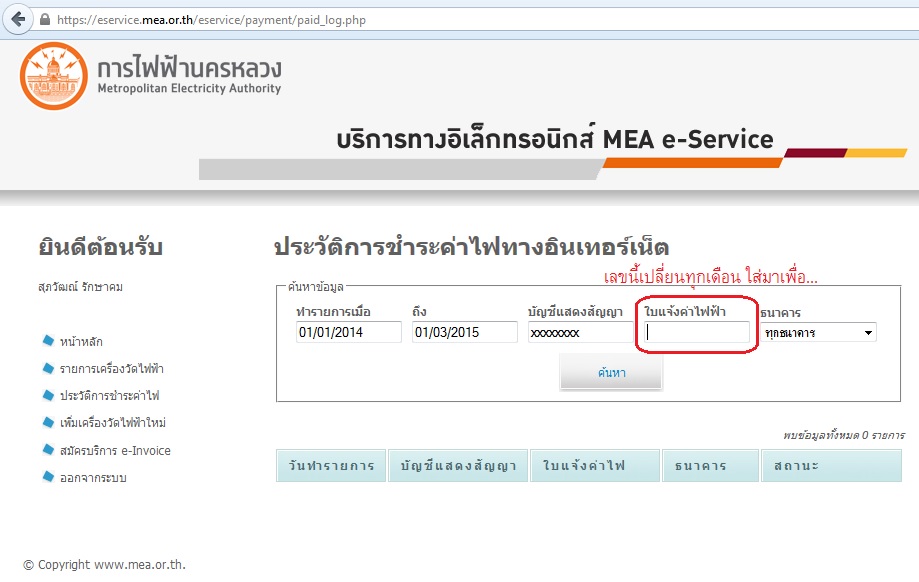Focus the บัญชีแสดงสัญญา account field
Image resolution: width=919 pixels, height=582 pixels.
581,332
